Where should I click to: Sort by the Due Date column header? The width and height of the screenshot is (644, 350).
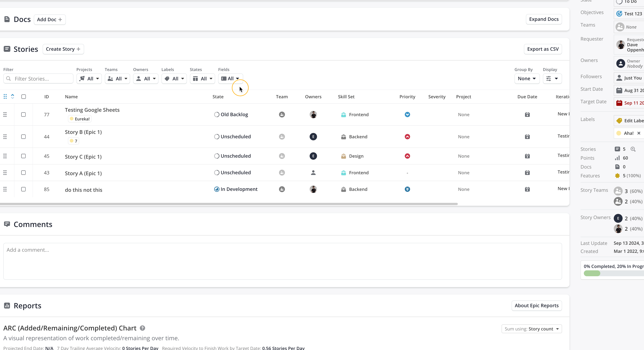point(527,97)
